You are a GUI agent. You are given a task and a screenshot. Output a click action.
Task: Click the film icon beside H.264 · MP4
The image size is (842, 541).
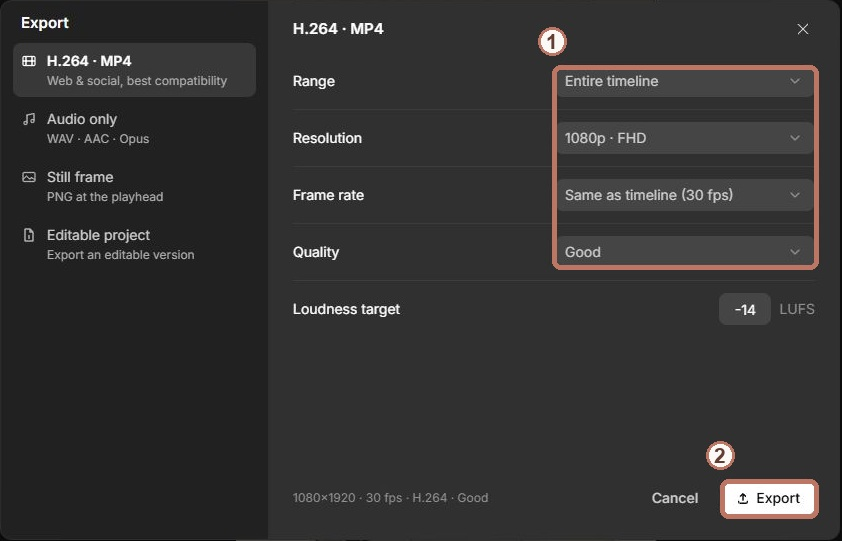[29, 61]
